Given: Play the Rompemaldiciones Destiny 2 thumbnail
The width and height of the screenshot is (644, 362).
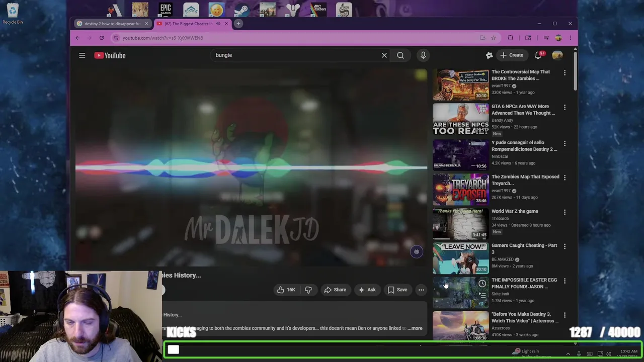Looking at the screenshot, I should click(x=460, y=154).
